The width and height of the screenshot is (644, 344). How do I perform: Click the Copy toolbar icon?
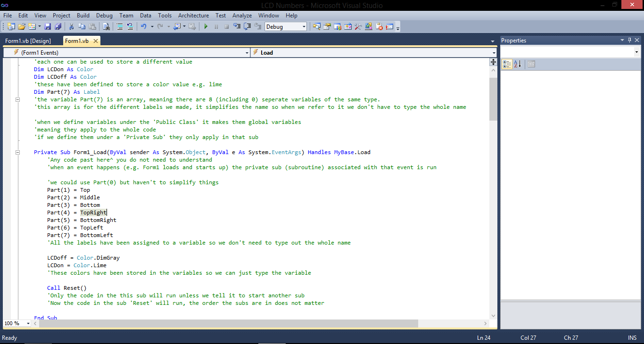pyautogui.click(x=82, y=26)
